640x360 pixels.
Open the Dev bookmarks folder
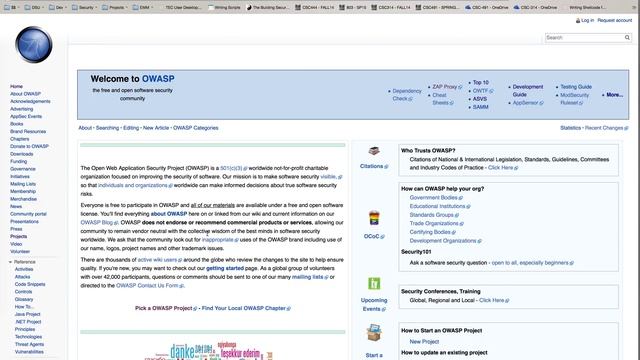(58, 7)
